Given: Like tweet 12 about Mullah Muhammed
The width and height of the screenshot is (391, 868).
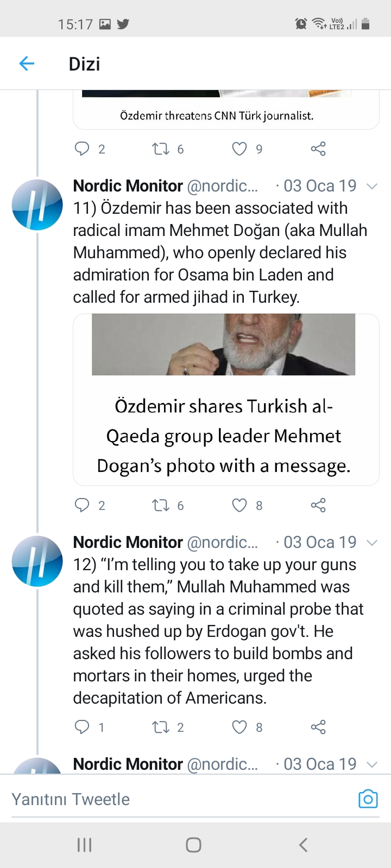Looking at the screenshot, I should tap(239, 727).
